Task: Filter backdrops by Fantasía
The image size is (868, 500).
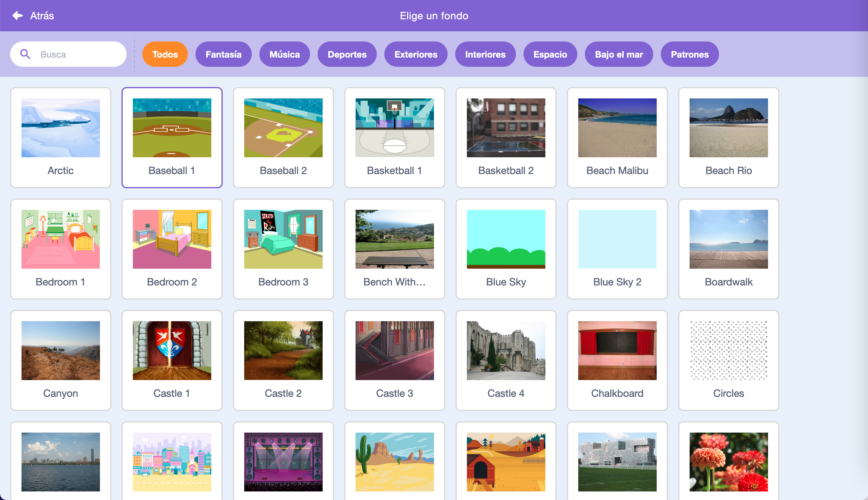Action: tap(223, 54)
